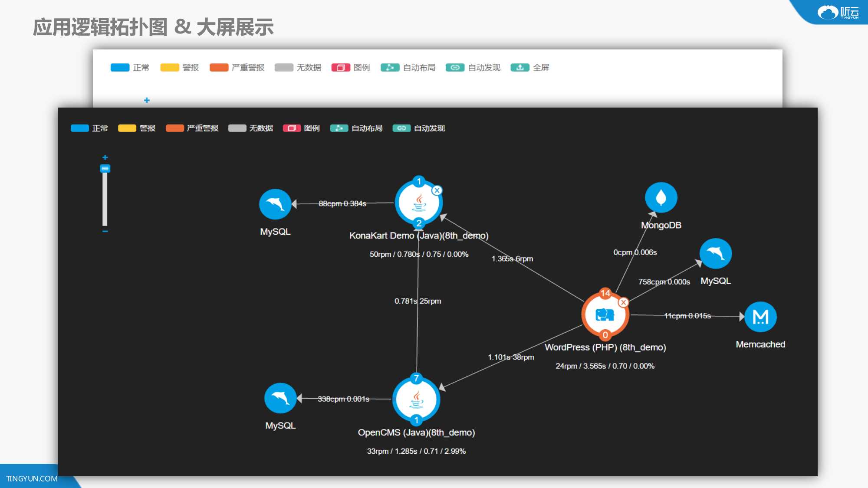
Task: Click the '758cpm 0.000s' edge label
Action: click(x=664, y=282)
